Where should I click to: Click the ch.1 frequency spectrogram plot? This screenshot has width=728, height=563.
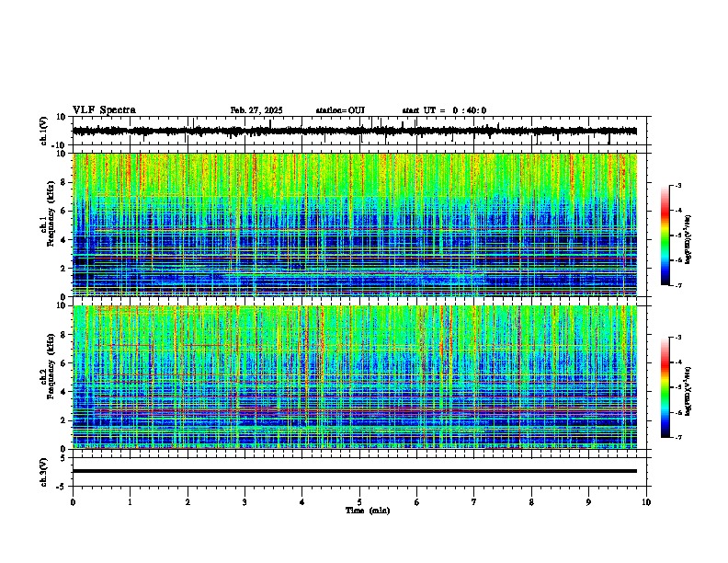355,224
